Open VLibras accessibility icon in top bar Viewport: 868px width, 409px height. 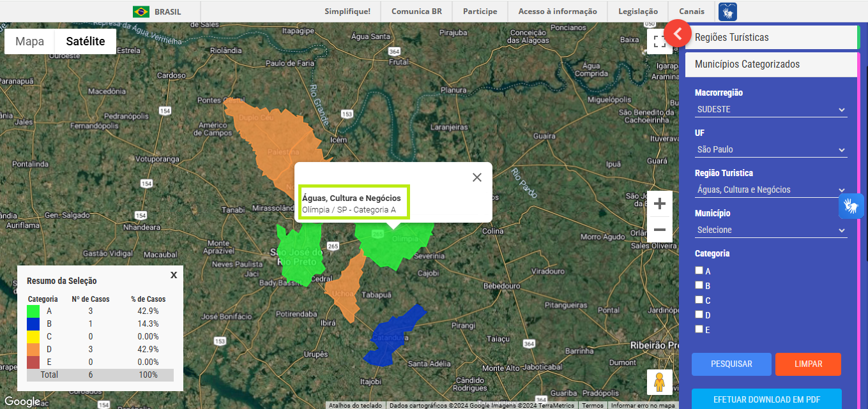(x=727, y=11)
